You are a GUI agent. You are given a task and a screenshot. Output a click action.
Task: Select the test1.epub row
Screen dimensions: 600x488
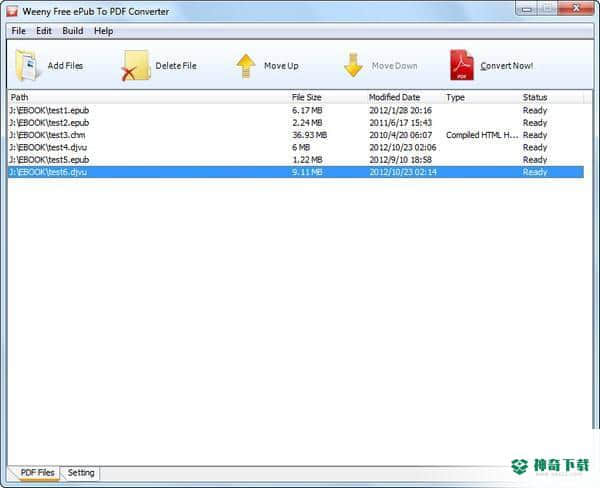[296, 110]
